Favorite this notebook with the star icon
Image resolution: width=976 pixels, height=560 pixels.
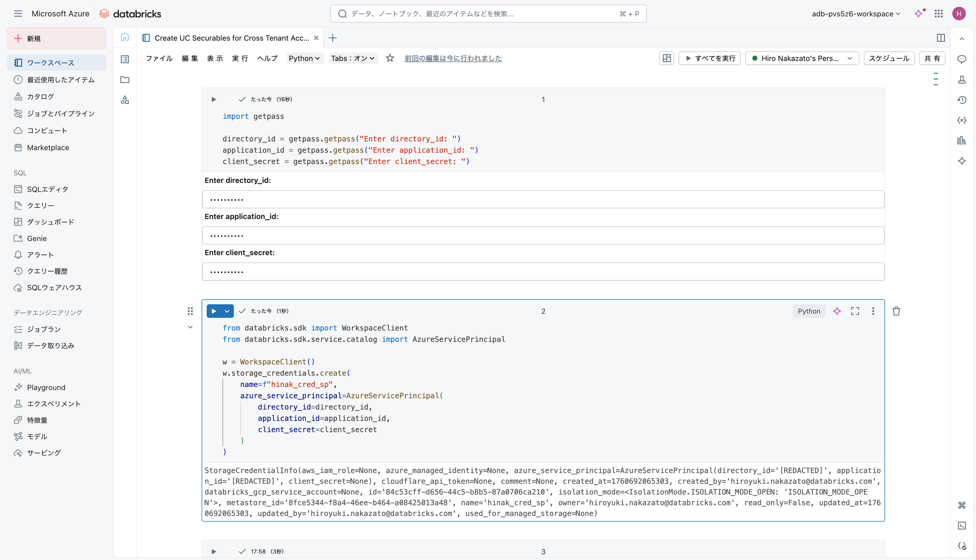click(x=390, y=58)
